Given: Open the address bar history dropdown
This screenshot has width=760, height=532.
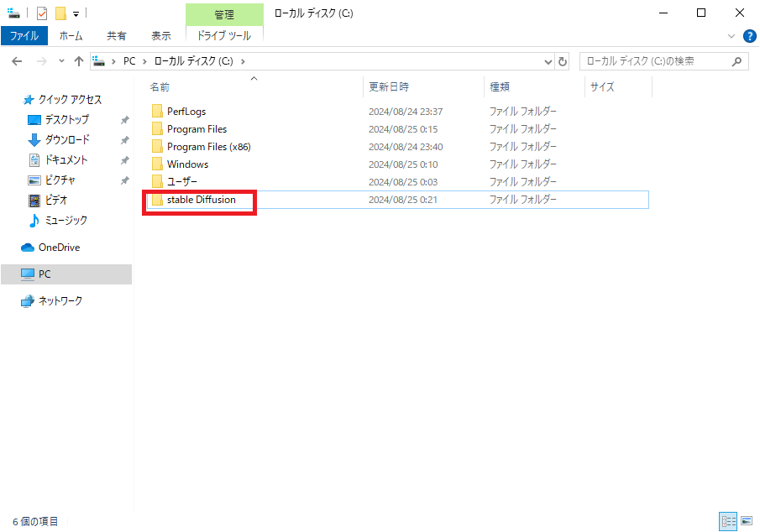Looking at the screenshot, I should tap(548, 61).
